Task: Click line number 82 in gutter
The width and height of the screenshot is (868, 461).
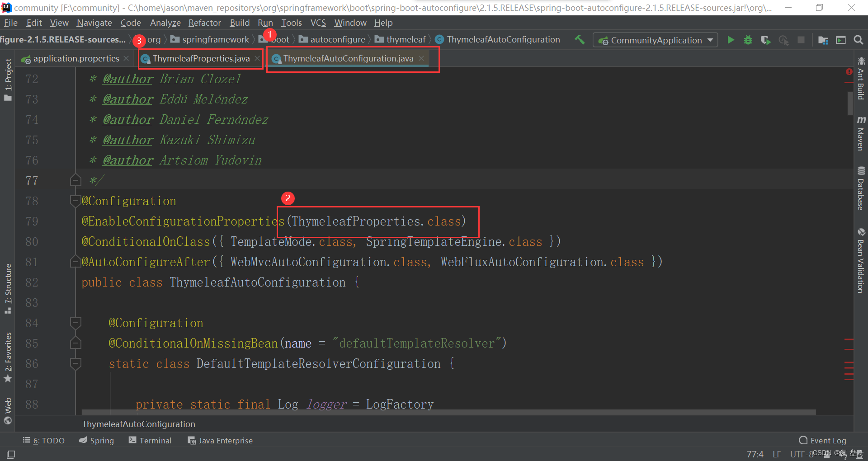Action: click(32, 282)
